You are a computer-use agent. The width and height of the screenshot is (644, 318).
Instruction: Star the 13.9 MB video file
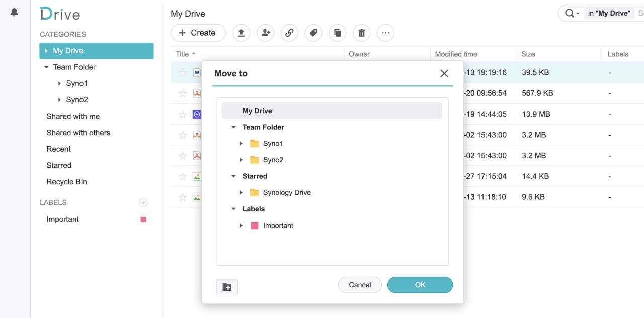pyautogui.click(x=183, y=115)
